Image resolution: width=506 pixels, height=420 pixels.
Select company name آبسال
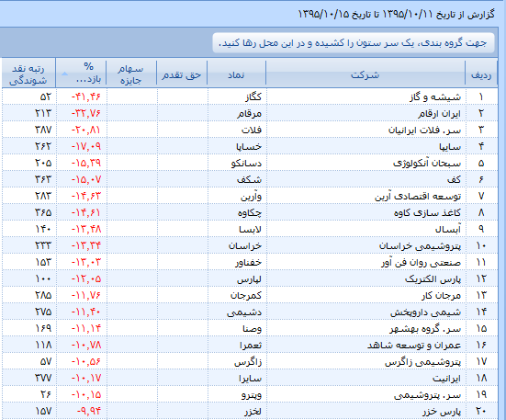(448, 229)
